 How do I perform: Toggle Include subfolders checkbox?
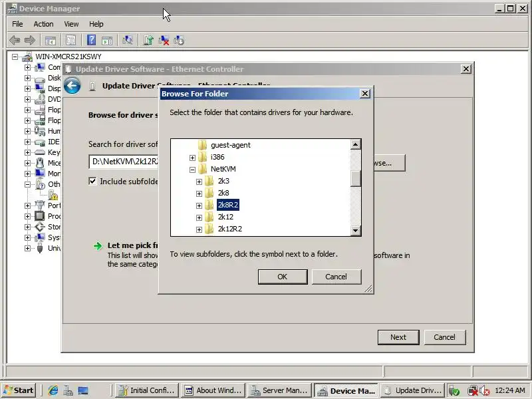tap(92, 181)
